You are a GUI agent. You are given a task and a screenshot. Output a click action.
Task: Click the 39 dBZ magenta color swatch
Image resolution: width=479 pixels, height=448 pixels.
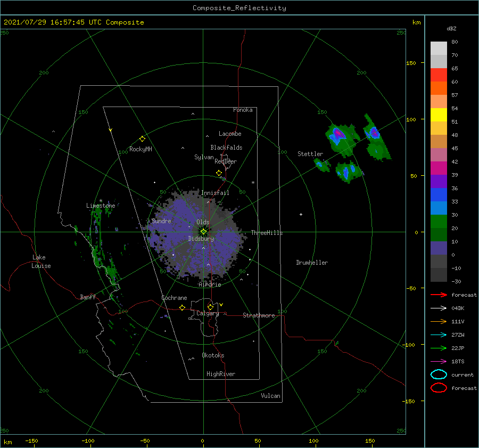click(439, 168)
